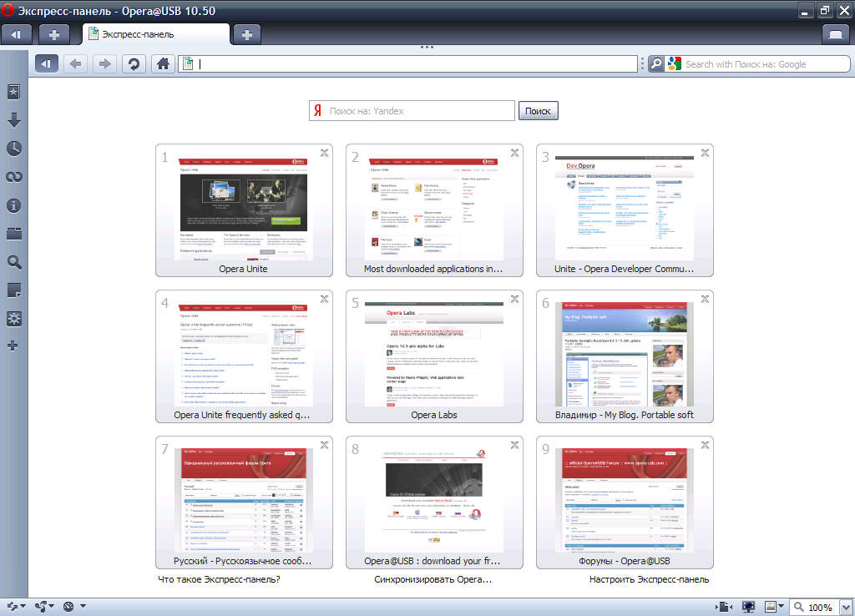Expand the zoom level 100% dropdown

tap(845, 607)
